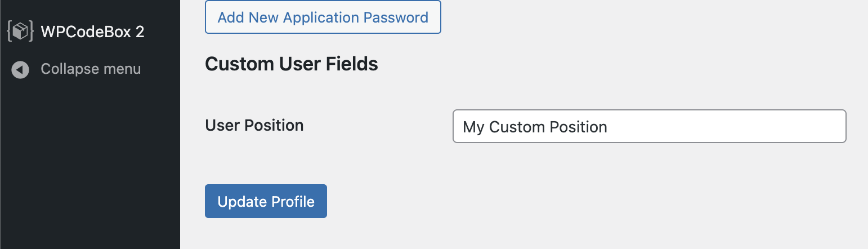
Task: Click Add New Application Password button
Action: coord(323,17)
